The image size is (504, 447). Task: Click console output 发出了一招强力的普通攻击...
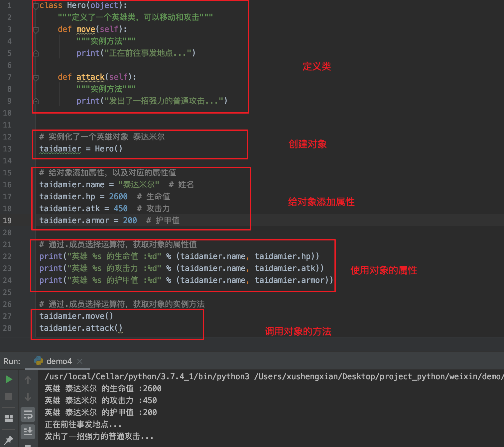pyautogui.click(x=99, y=436)
